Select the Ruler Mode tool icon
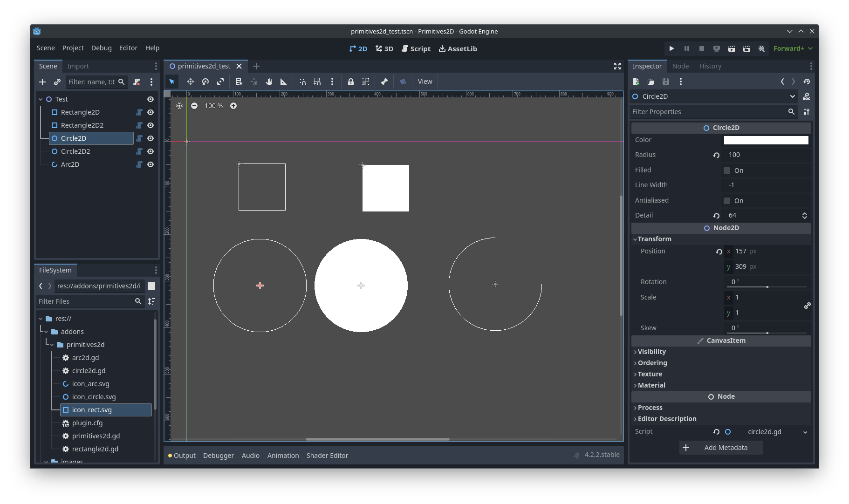This screenshot has height=504, width=849. point(283,82)
